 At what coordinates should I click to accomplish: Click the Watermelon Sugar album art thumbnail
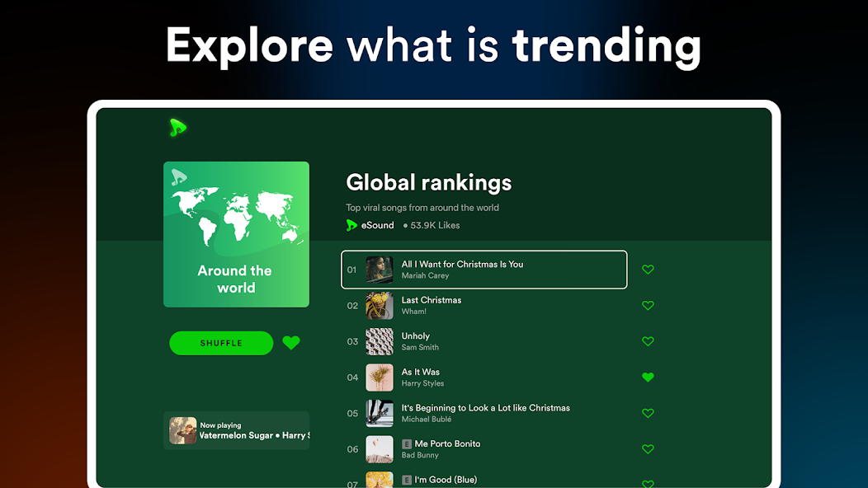pyautogui.click(x=183, y=430)
